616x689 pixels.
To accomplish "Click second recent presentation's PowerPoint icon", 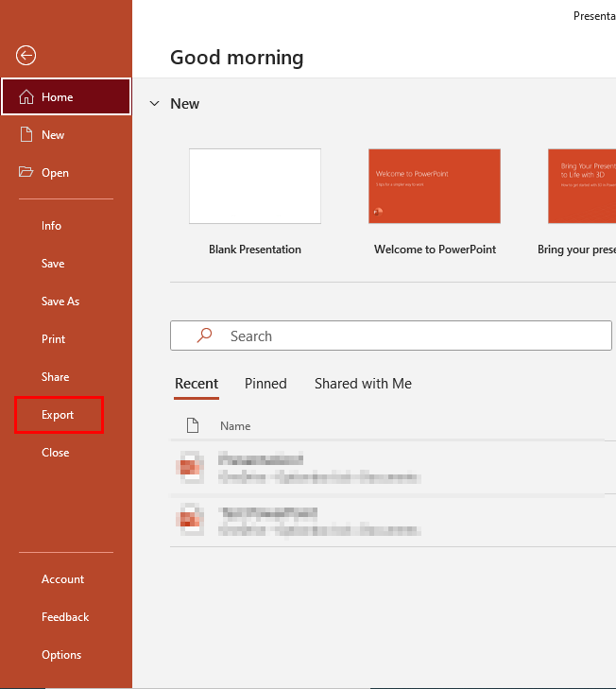I will coord(192,519).
